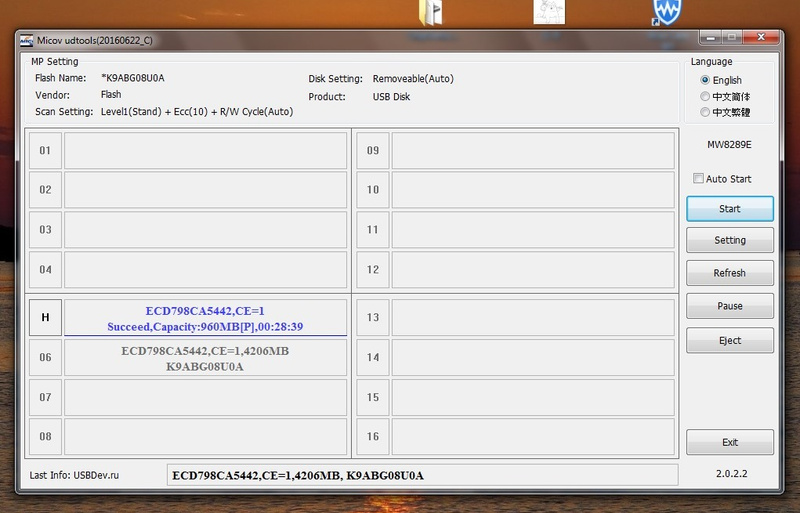The height and width of the screenshot is (513, 800).
Task: Click the Start button
Action: click(730, 209)
